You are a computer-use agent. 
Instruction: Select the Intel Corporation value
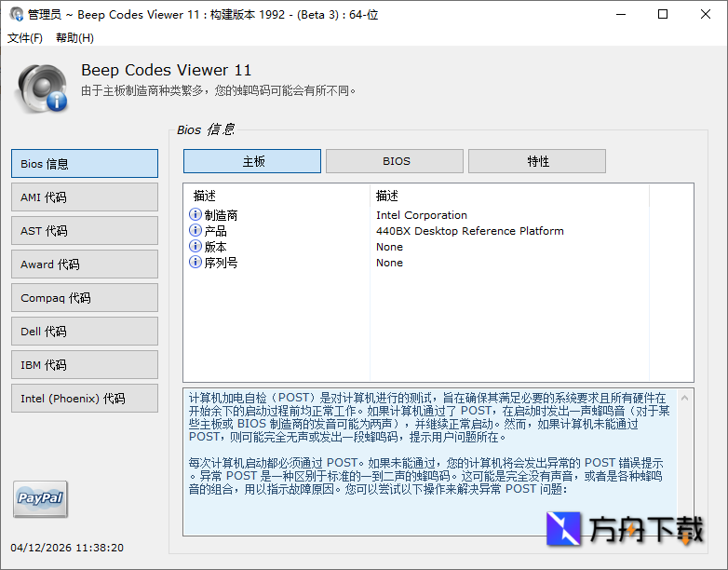(x=422, y=215)
